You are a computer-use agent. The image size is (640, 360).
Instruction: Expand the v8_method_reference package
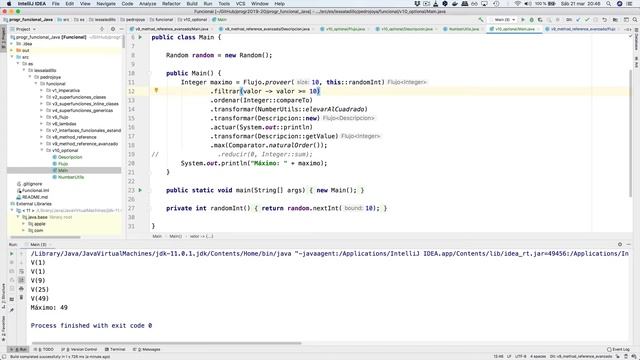pyautogui.click(x=42, y=137)
